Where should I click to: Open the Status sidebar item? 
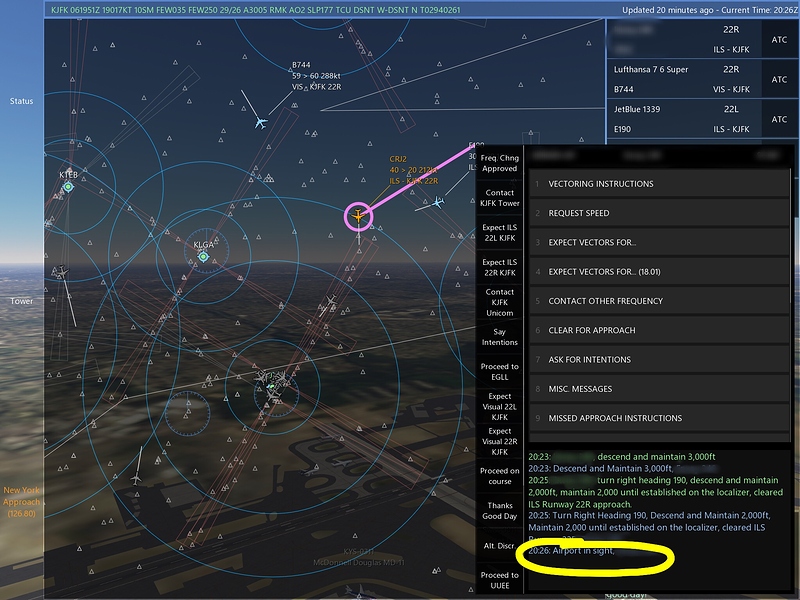coord(21,101)
